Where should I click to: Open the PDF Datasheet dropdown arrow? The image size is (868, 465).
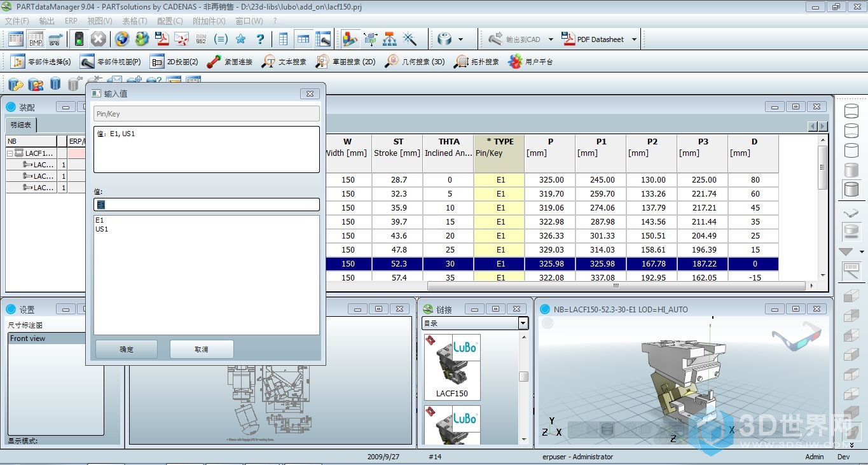pos(634,39)
